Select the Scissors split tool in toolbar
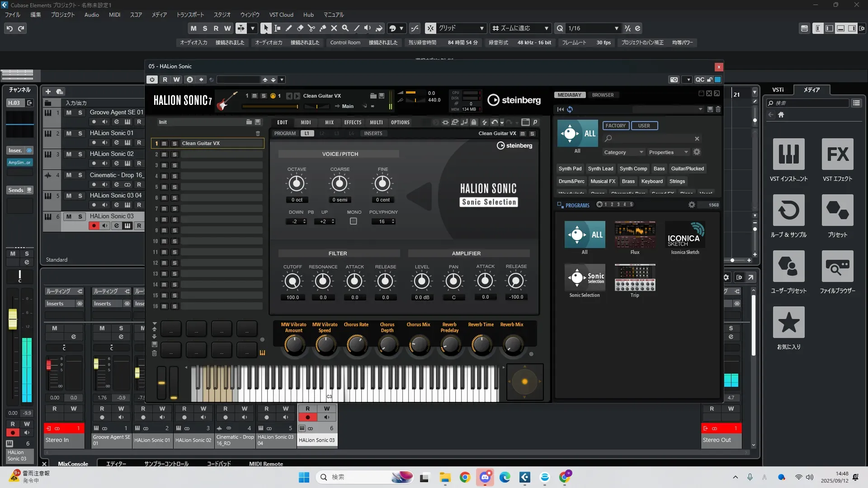Viewport: 868px width, 488px height. (x=311, y=28)
